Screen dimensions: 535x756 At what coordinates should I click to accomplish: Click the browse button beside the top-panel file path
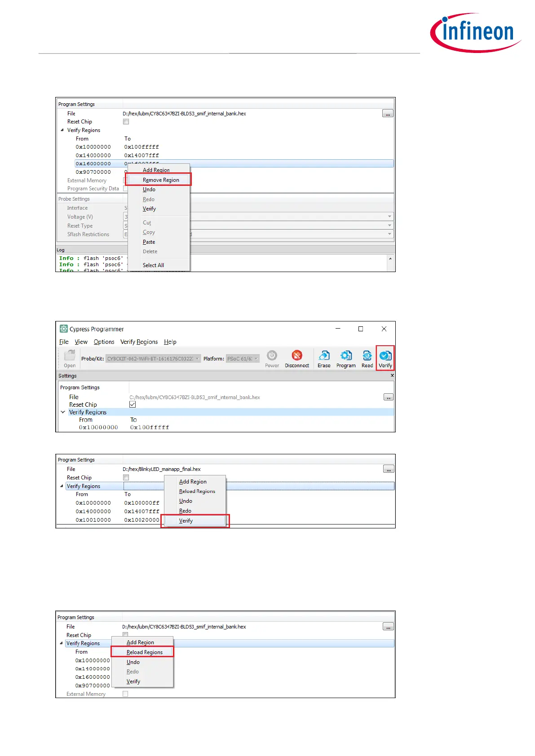[x=388, y=114]
